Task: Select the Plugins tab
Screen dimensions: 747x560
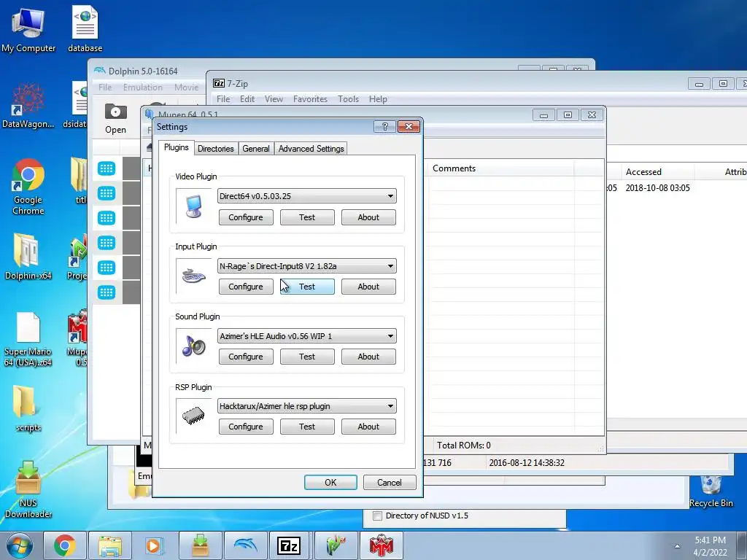Action: coord(177,147)
